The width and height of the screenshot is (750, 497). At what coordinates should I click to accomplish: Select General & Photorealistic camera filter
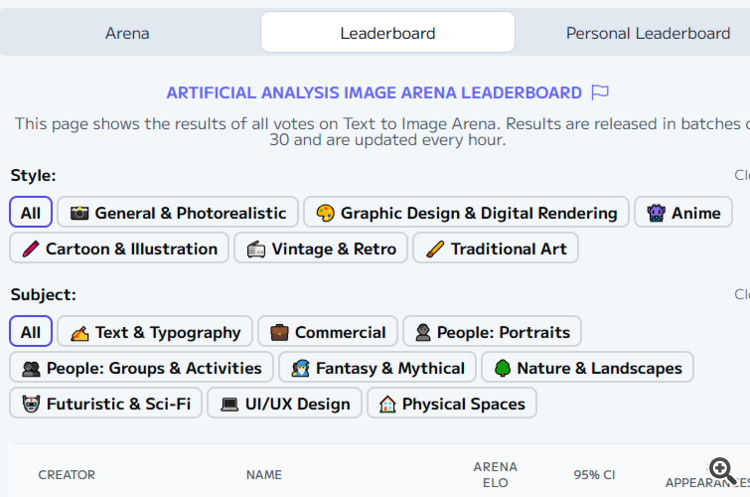pyautogui.click(x=178, y=213)
